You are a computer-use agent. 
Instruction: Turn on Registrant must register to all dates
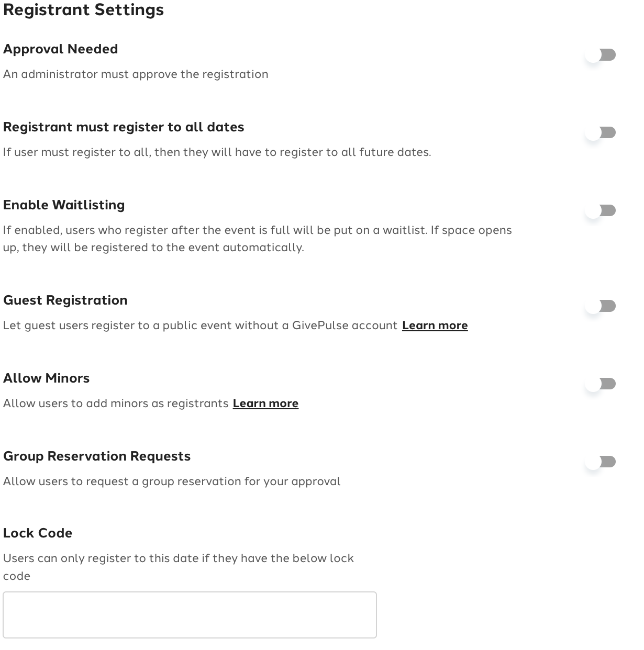click(601, 132)
